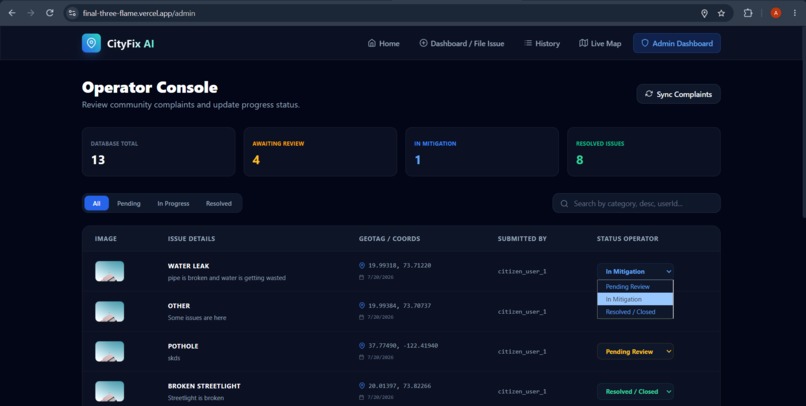Click the Resolved Issues card

(x=644, y=152)
